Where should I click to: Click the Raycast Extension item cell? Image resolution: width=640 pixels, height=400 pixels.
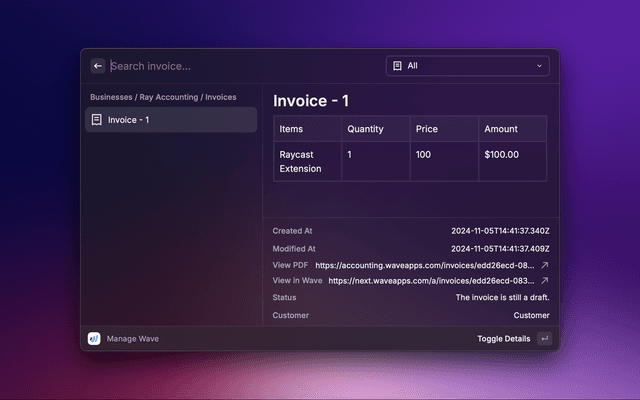[300, 162]
